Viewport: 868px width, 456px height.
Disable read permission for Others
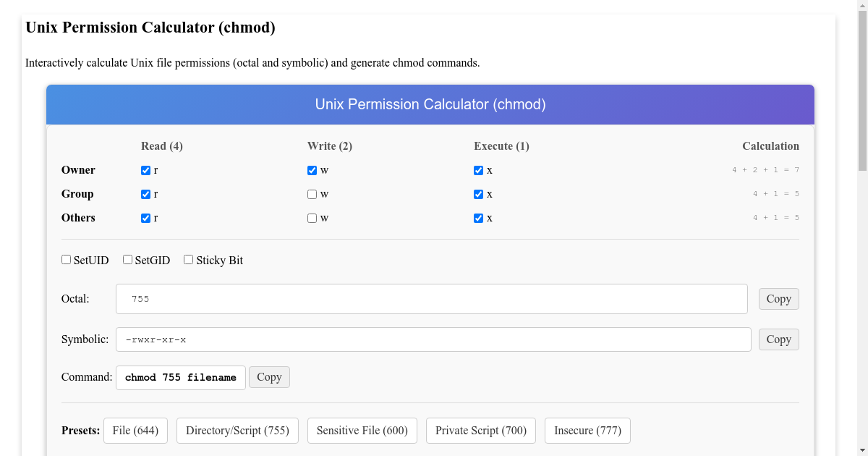pos(146,218)
